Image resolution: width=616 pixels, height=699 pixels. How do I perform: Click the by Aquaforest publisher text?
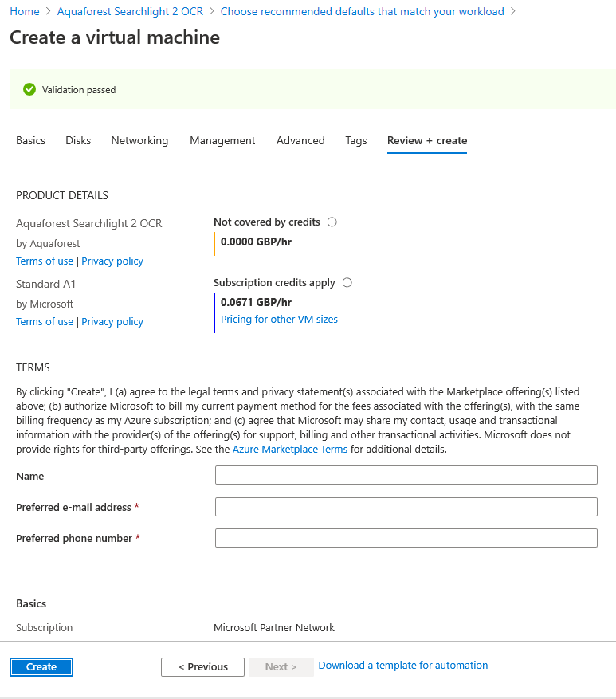coord(48,243)
